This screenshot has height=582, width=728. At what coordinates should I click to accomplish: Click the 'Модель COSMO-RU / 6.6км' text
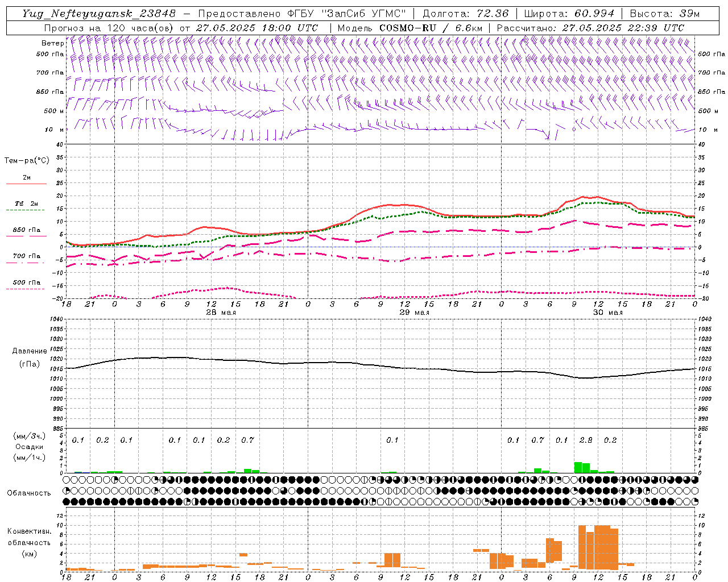pos(410,28)
